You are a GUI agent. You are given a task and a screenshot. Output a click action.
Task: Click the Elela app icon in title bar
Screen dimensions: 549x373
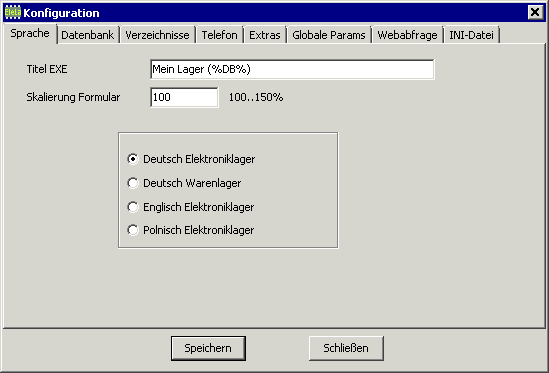[x=13, y=13]
